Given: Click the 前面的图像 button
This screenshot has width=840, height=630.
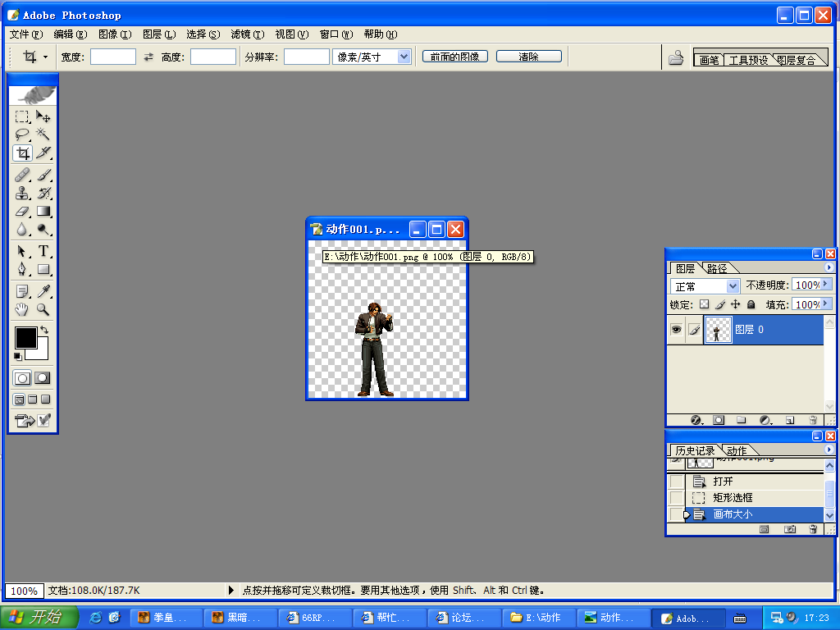Looking at the screenshot, I should click(x=454, y=57).
